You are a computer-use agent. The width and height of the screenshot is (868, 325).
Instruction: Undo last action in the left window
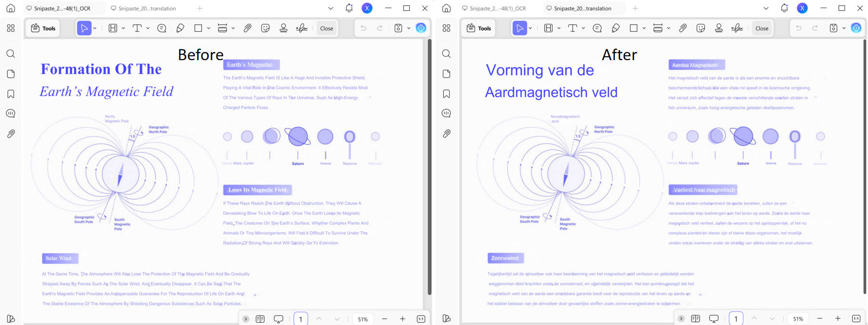point(364,28)
